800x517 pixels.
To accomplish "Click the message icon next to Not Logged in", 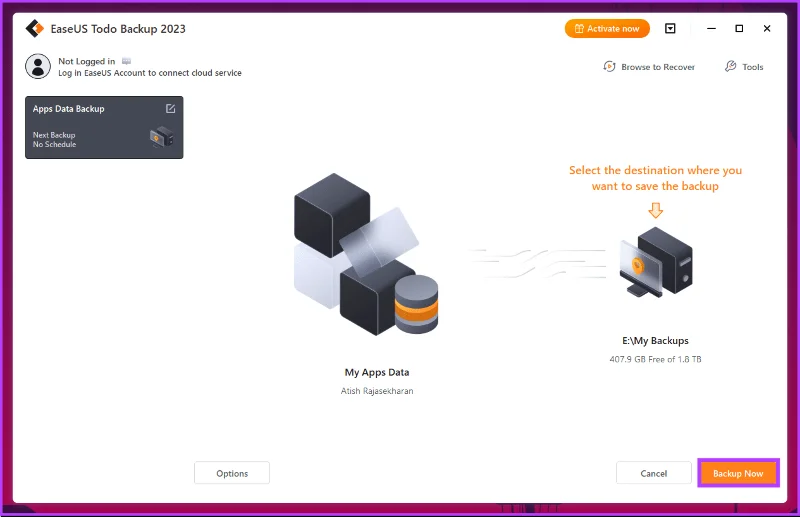I will point(127,61).
